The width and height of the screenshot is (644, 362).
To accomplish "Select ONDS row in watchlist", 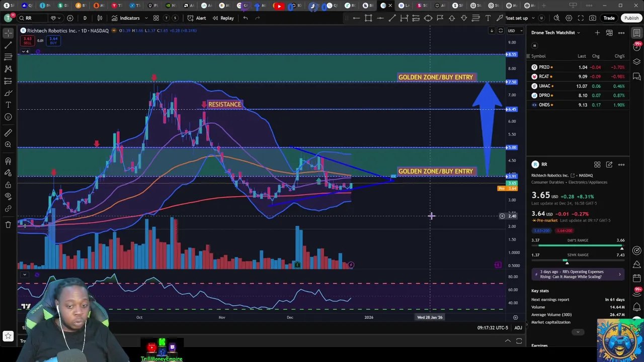I will [x=578, y=105].
